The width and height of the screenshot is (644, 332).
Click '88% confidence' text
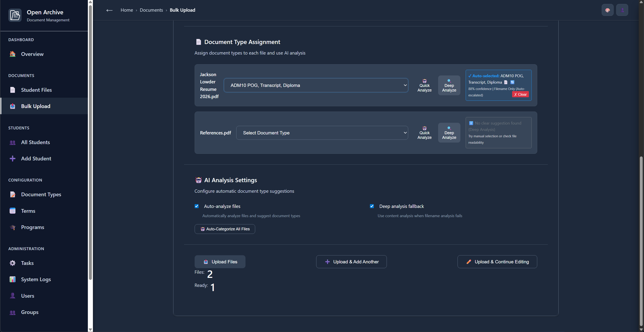coord(480,89)
